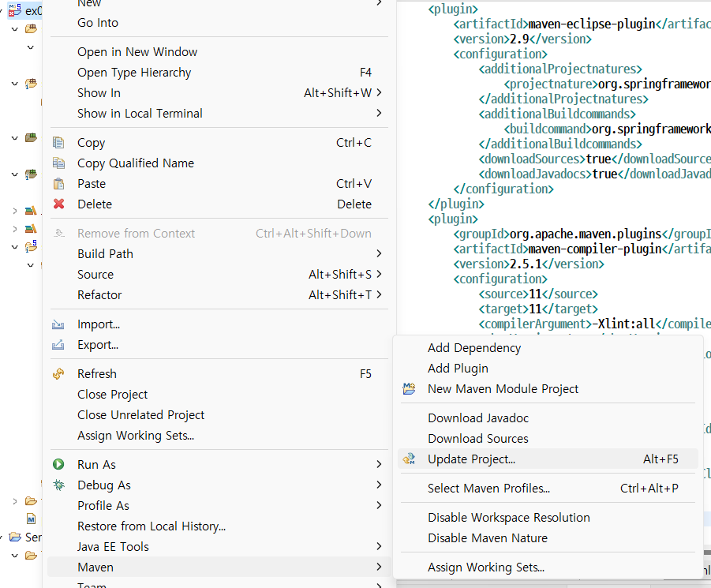Choose Open in New Window
The width and height of the screenshot is (711, 588).
point(137,52)
